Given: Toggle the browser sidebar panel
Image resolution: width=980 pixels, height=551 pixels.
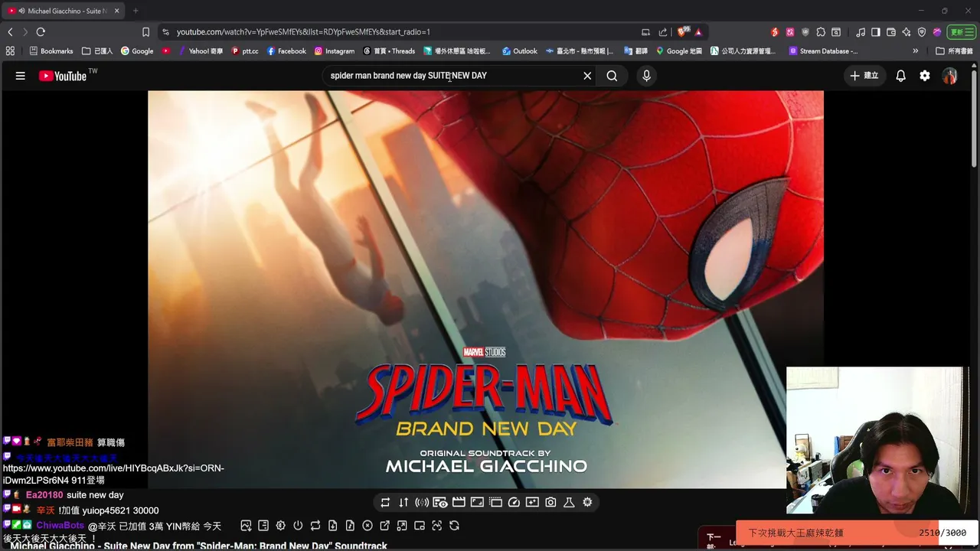Looking at the screenshot, I should point(876,32).
